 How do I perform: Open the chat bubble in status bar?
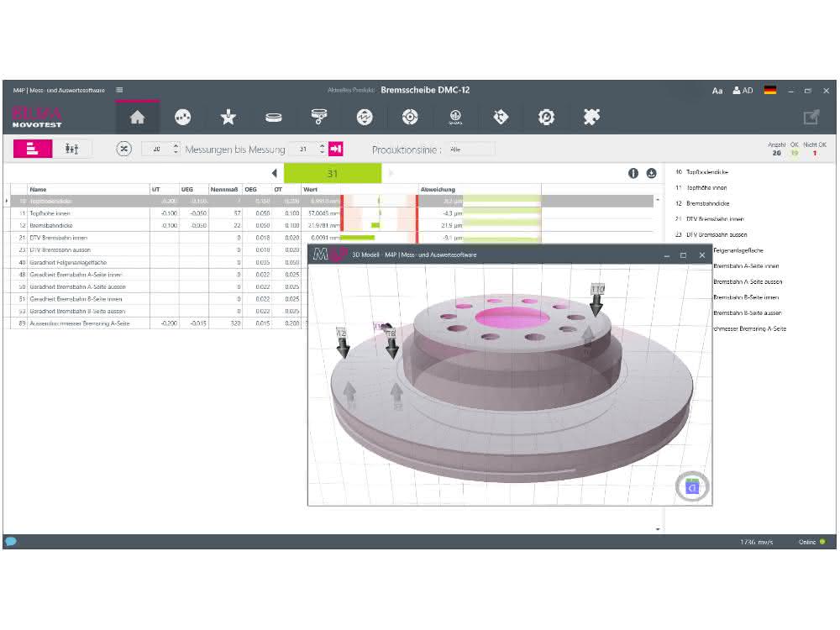11,542
